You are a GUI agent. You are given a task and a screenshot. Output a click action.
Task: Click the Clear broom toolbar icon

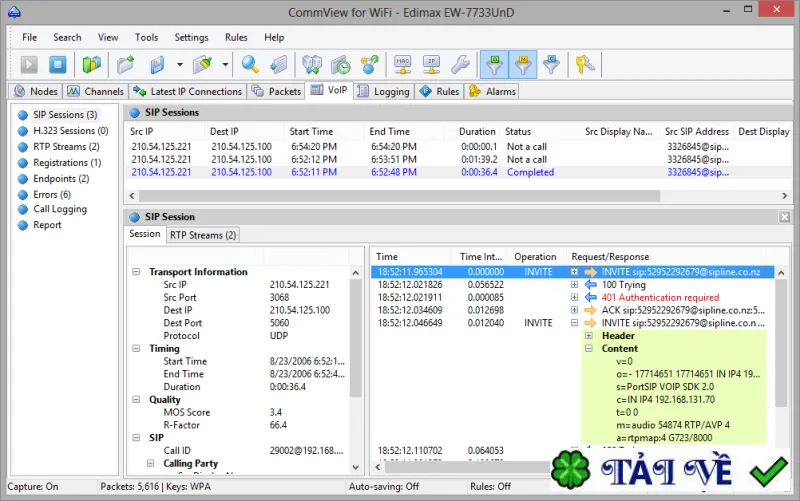pos(203,65)
